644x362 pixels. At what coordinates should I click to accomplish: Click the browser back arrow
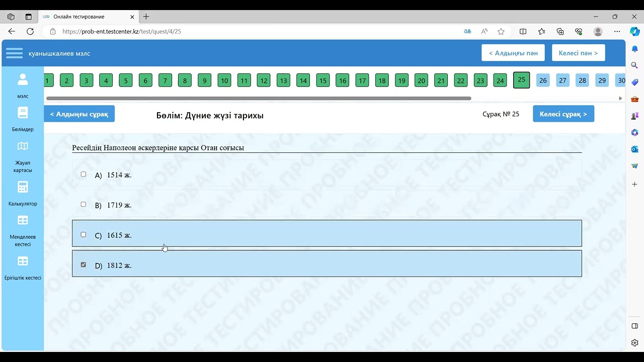(x=12, y=31)
